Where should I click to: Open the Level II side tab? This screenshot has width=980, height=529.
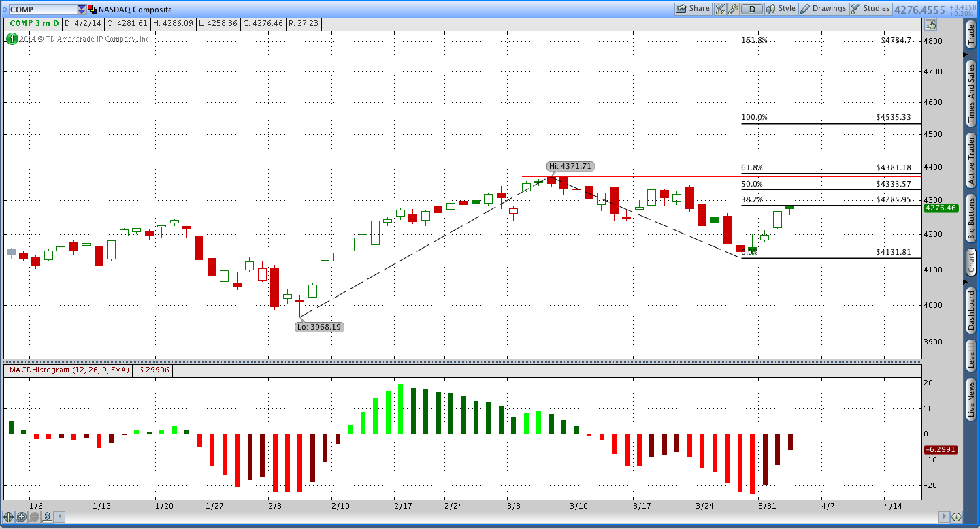coord(971,355)
